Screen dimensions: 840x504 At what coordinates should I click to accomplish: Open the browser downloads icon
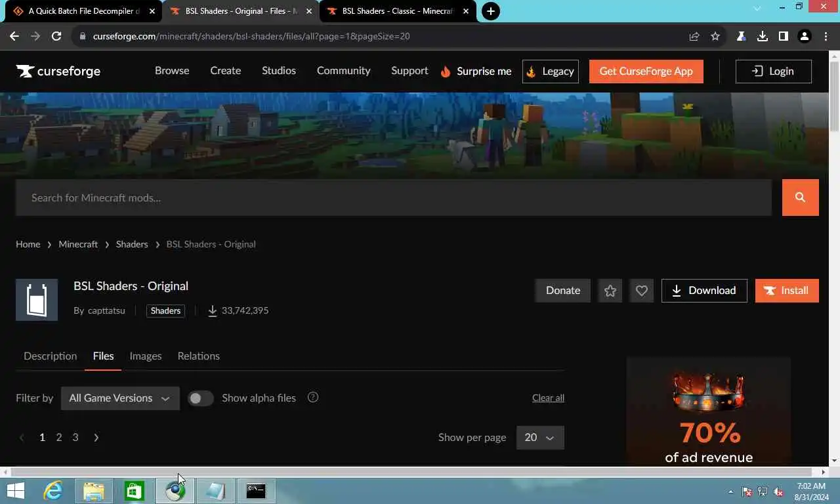point(762,36)
